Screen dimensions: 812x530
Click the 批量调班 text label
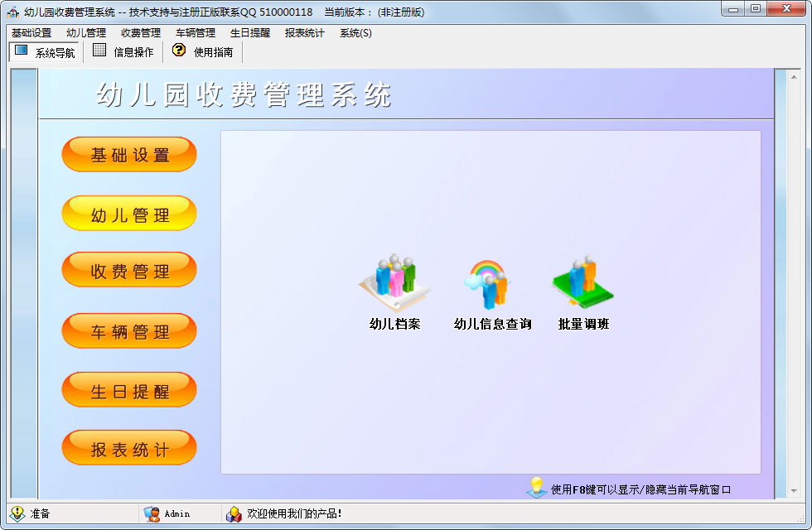pyautogui.click(x=583, y=324)
